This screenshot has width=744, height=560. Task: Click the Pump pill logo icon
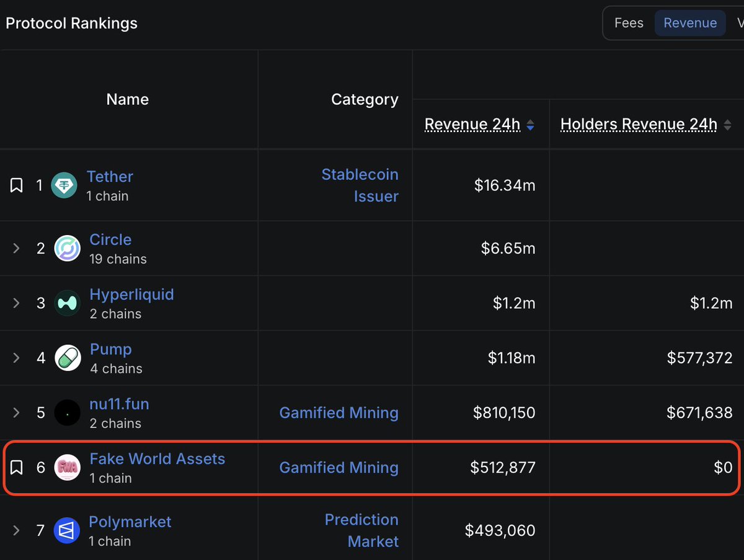[x=68, y=358]
